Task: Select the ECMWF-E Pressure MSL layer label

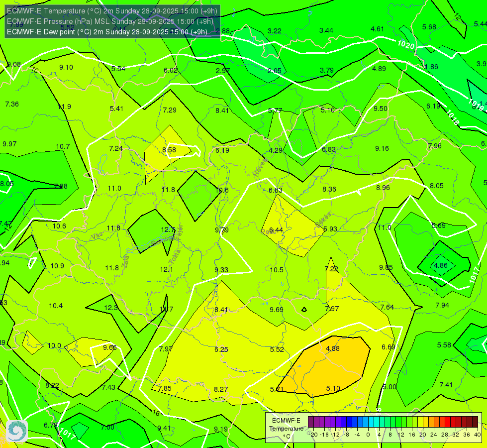Action: coord(110,21)
